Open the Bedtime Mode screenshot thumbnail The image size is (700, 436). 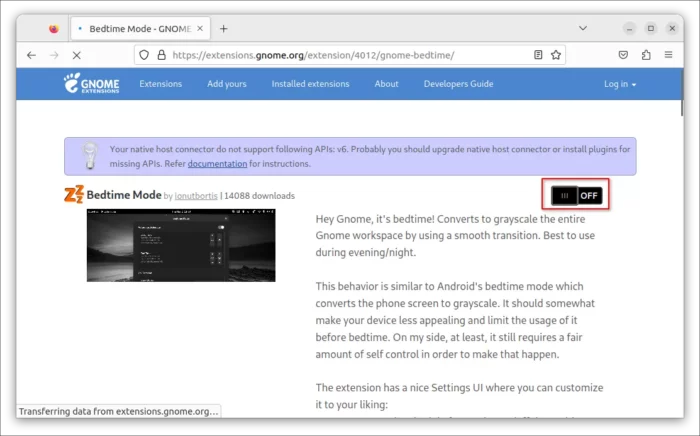181,245
